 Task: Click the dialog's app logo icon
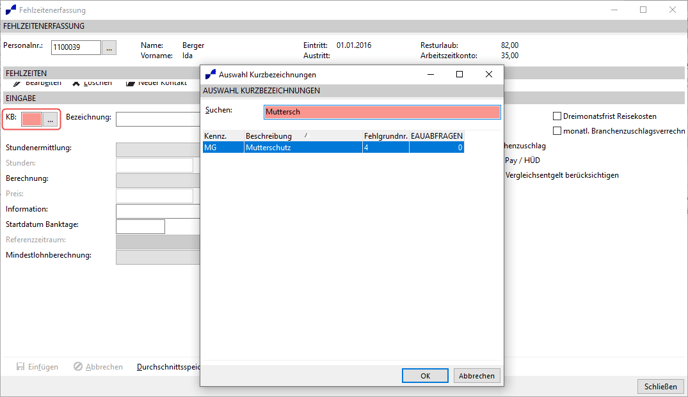tap(210, 75)
